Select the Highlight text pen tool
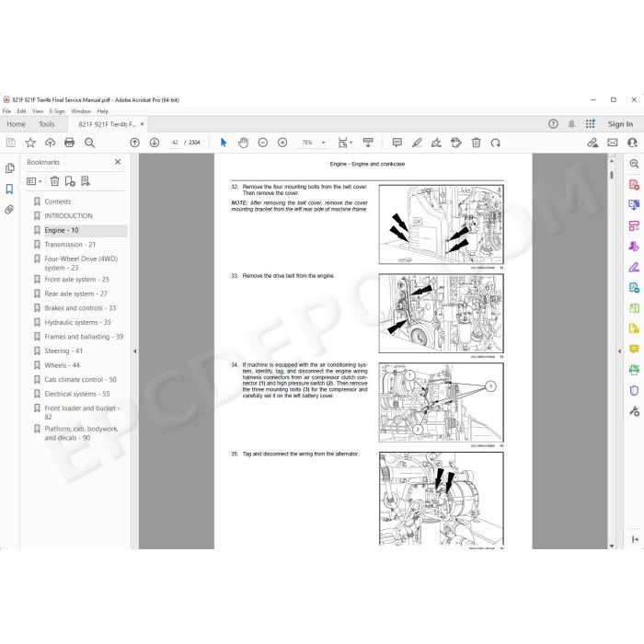 pos(417,143)
